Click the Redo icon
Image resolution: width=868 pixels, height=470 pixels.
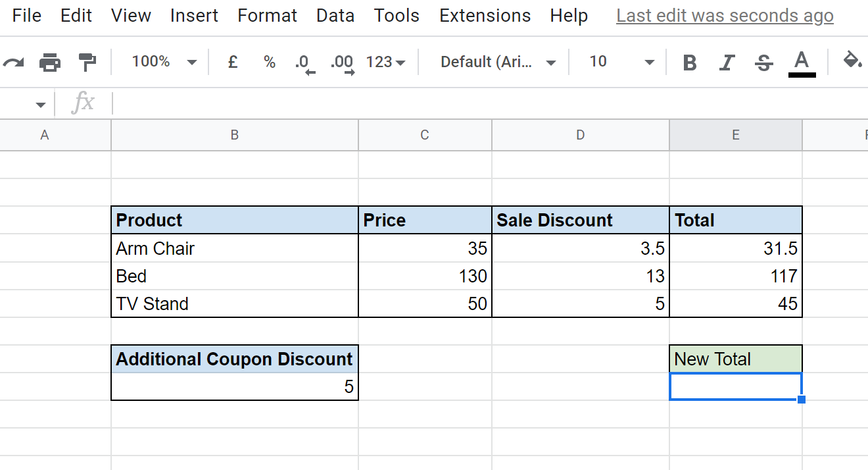pyautogui.click(x=14, y=61)
